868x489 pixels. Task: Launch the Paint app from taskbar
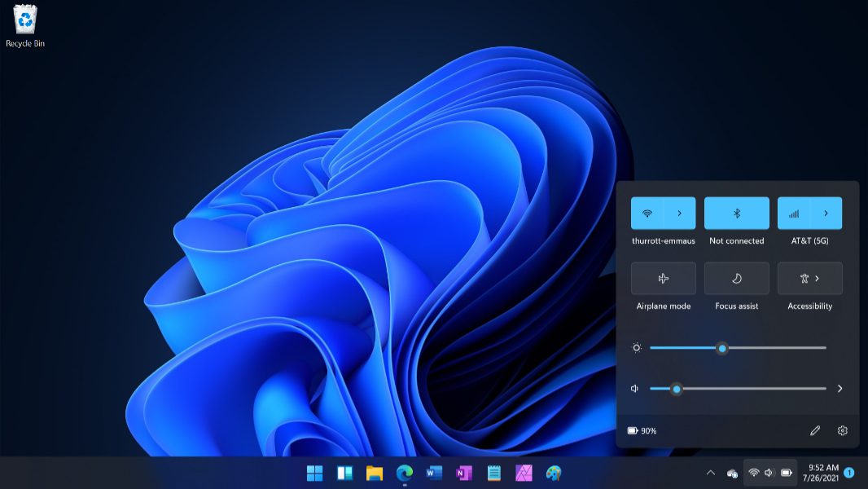tap(554, 473)
